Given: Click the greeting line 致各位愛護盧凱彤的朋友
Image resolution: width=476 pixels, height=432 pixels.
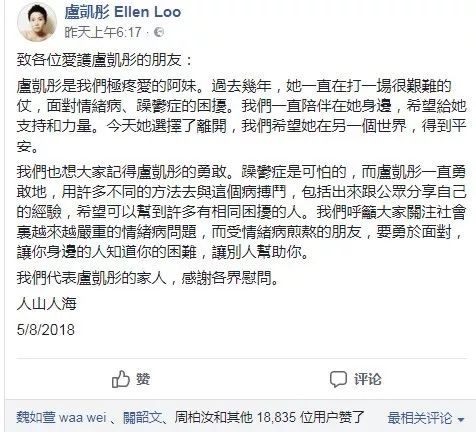Looking at the screenshot, I should pos(104,60).
